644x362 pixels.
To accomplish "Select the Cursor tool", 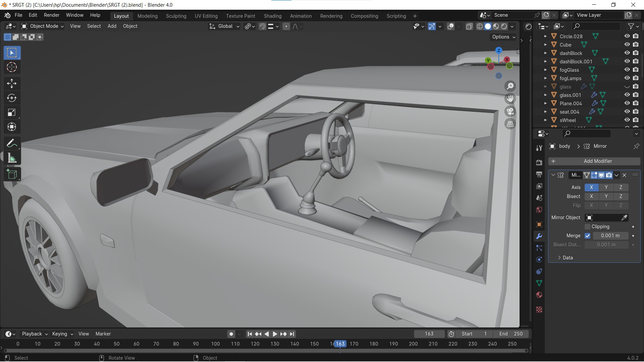I will (12, 67).
